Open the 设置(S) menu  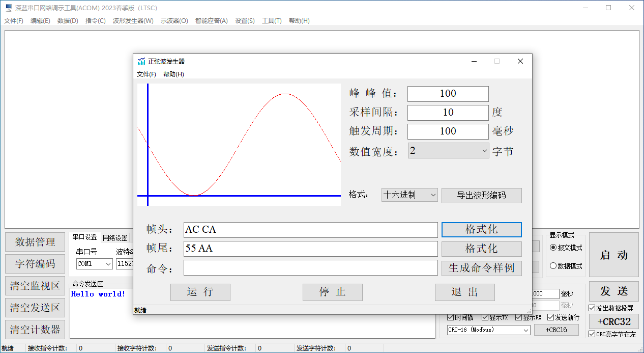[x=245, y=21]
